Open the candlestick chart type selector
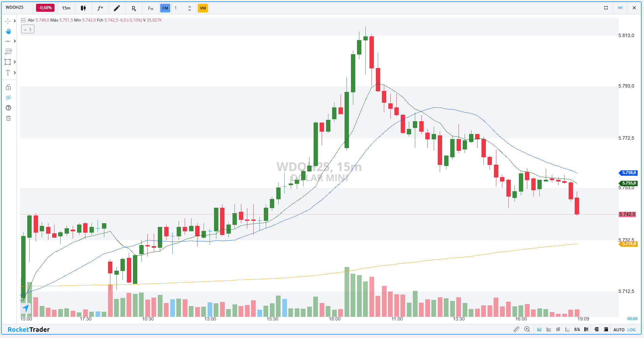The image size is (644, 338). pos(83,8)
